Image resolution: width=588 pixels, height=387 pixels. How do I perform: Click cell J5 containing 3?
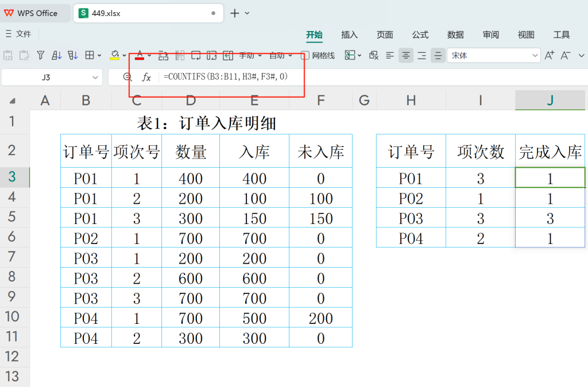pyautogui.click(x=550, y=219)
